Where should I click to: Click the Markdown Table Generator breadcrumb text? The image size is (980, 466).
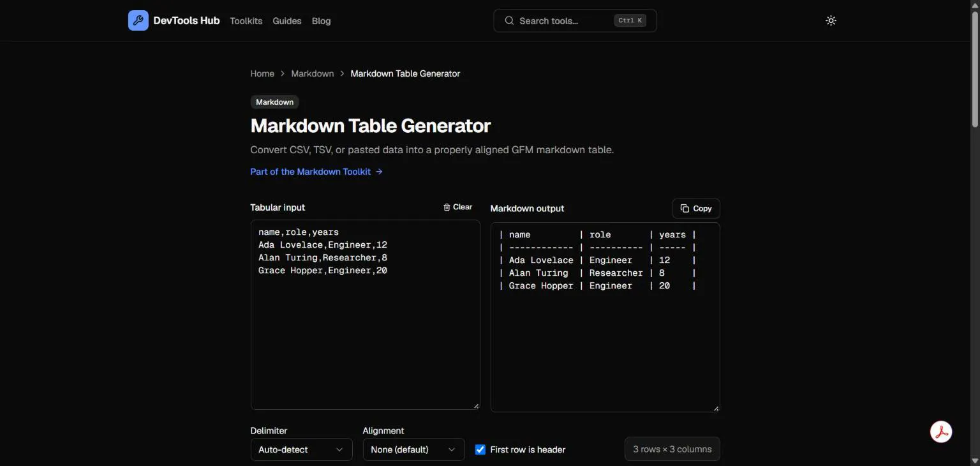coord(405,73)
